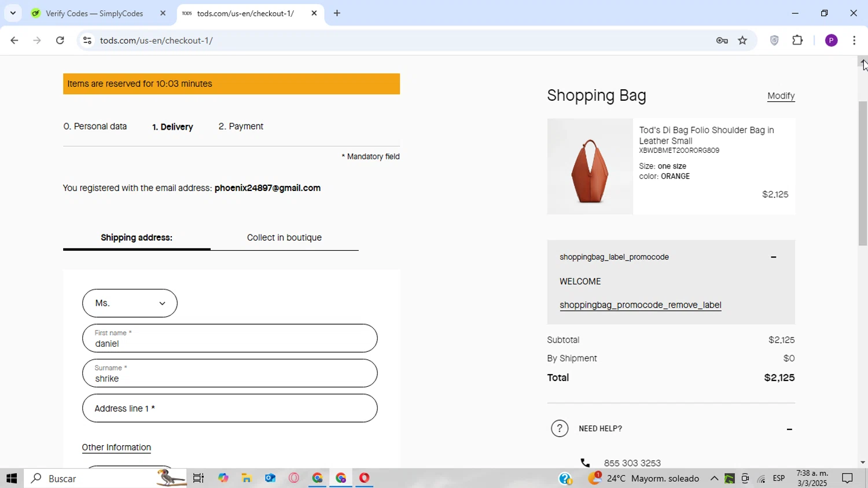Click the phone icon beside 855 number
Viewport: 868px width, 488px height.
click(585, 463)
